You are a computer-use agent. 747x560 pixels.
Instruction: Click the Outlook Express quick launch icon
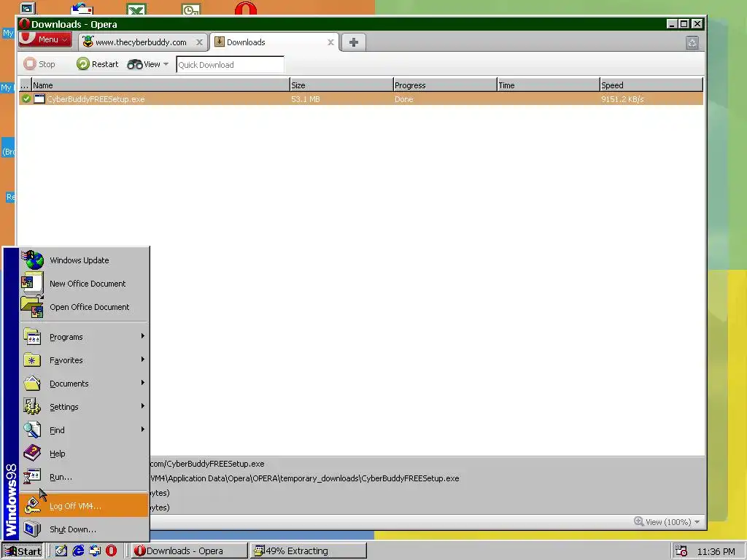(x=95, y=551)
